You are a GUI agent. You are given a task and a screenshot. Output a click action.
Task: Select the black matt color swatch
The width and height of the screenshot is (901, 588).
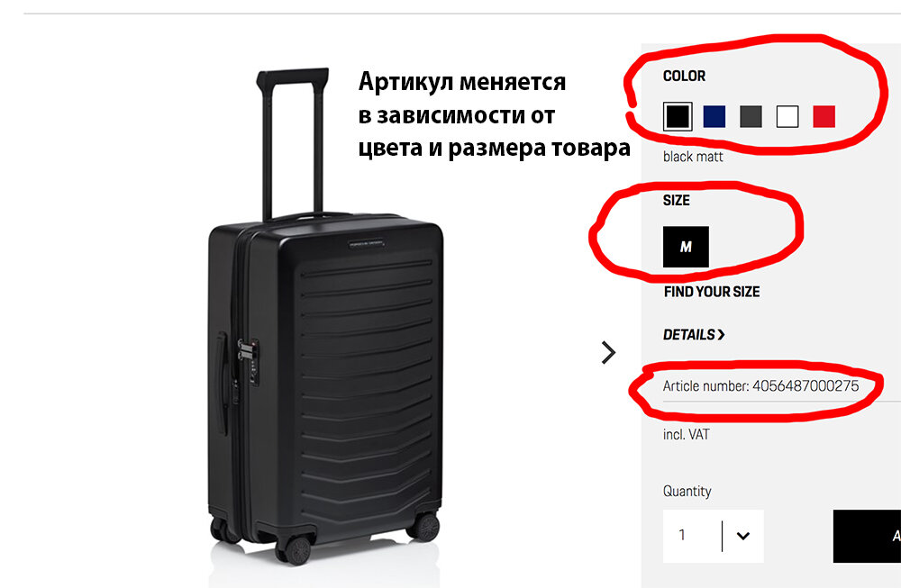[677, 116]
